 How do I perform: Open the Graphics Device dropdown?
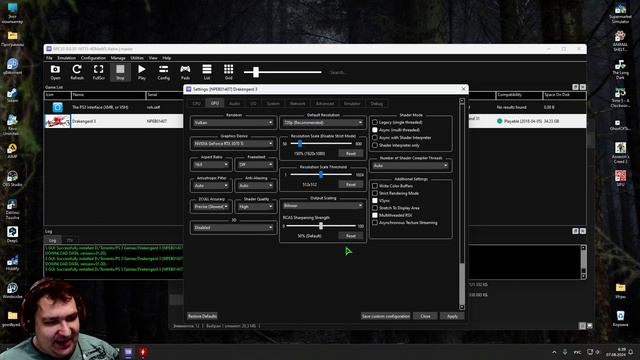pos(233,143)
